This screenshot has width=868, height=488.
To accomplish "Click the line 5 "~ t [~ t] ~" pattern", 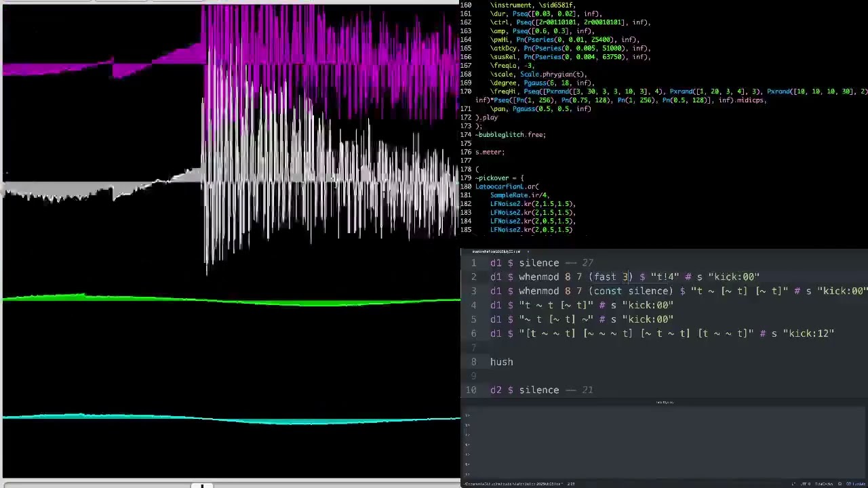I will pos(582,319).
